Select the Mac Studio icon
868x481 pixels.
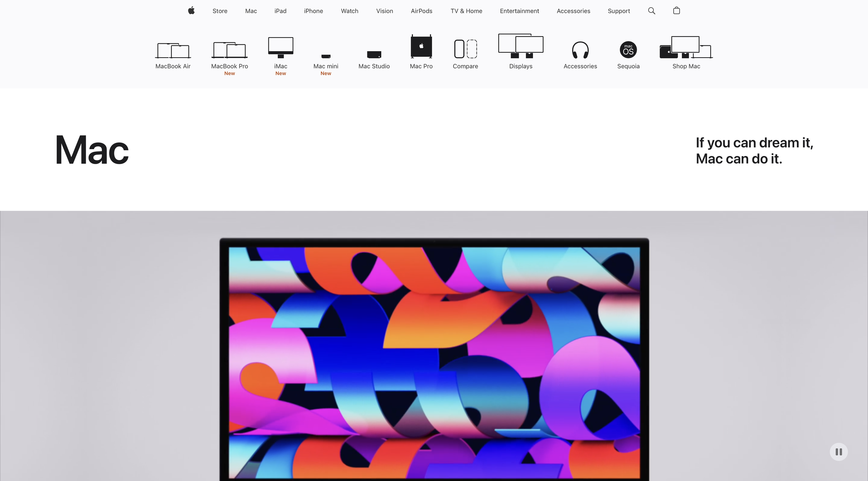coord(374,54)
